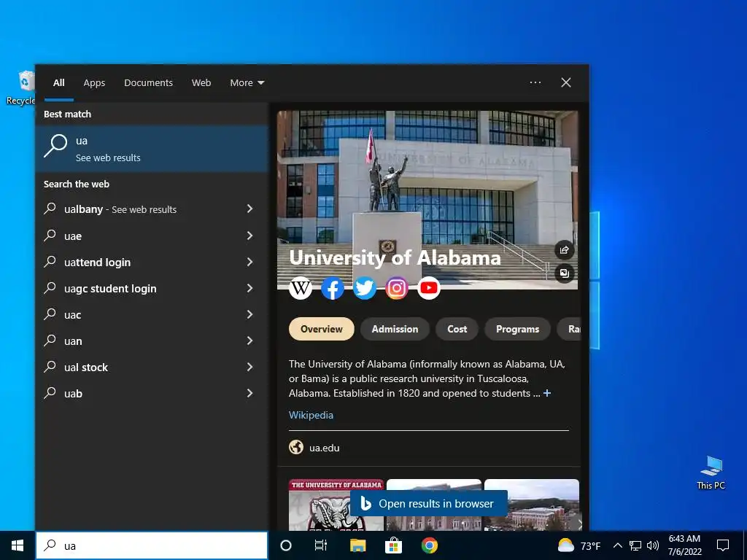Image resolution: width=747 pixels, height=560 pixels.
Task: Expand the uattend login suggestion arrow
Action: click(249, 262)
